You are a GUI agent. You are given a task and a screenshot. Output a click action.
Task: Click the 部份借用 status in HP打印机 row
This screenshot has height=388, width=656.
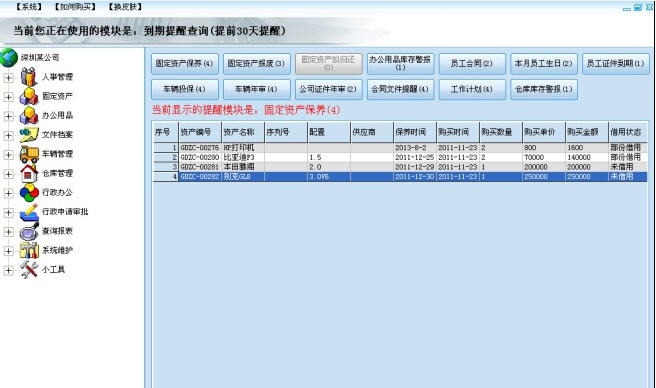628,148
